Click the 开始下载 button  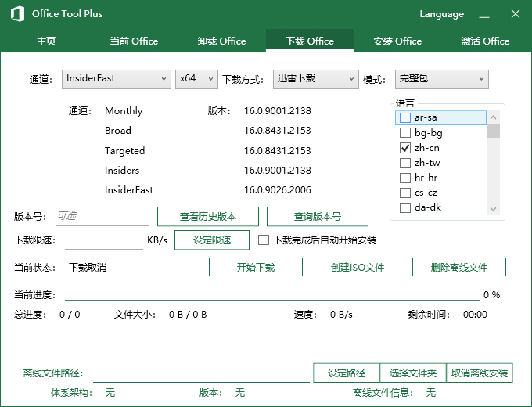256,268
